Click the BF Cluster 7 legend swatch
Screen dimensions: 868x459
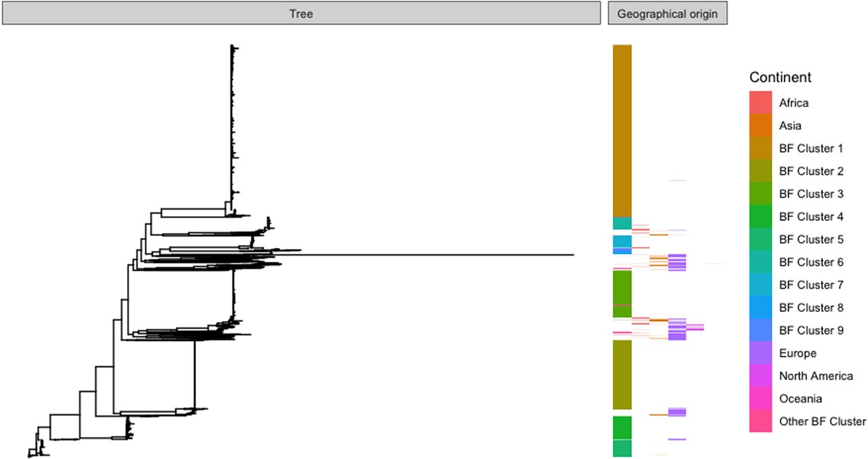point(760,285)
